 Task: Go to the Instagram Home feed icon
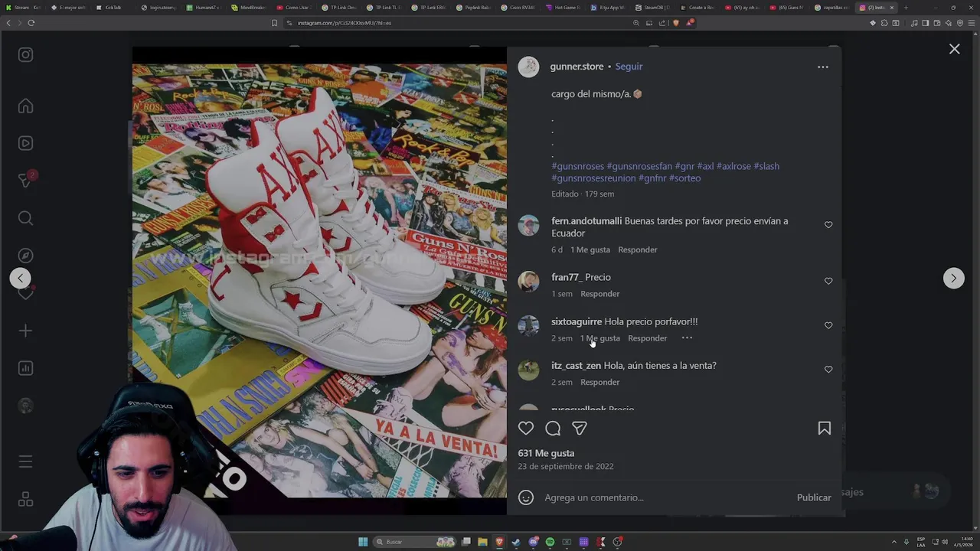coord(25,106)
